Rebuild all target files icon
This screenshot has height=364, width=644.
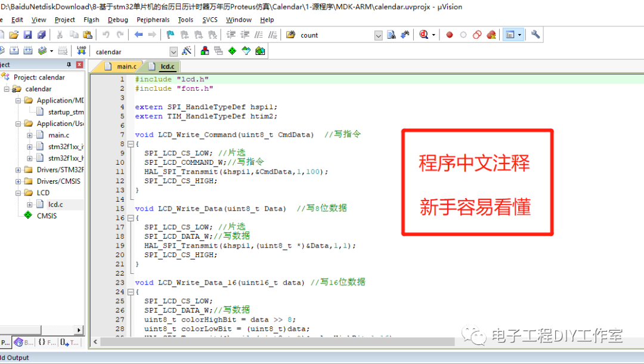point(28,51)
